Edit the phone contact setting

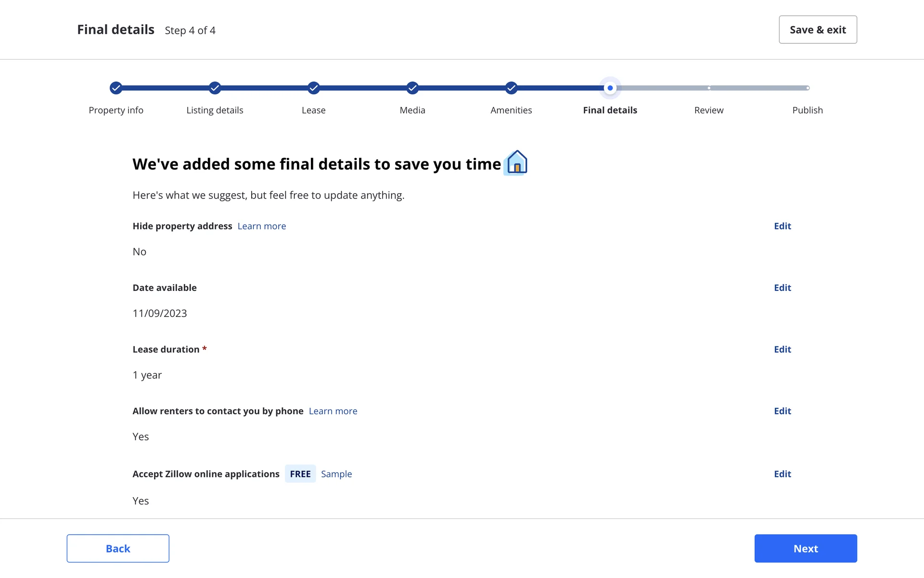(783, 411)
